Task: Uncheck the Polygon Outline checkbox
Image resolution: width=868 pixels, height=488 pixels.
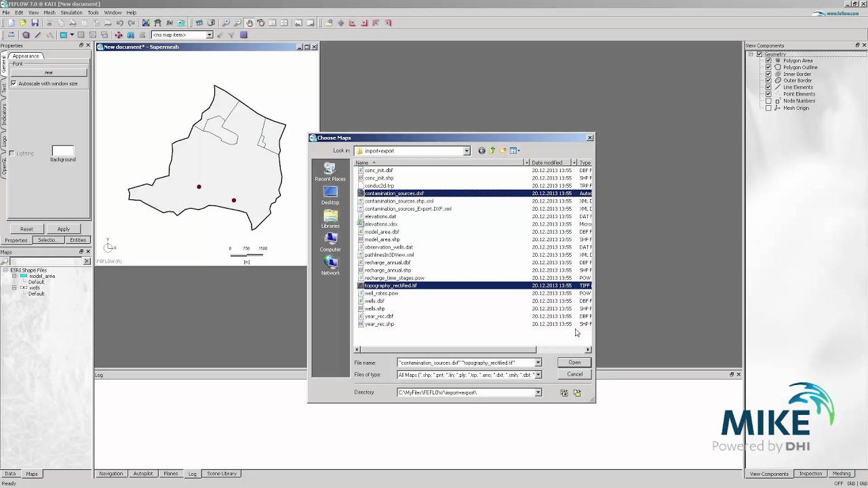Action: [x=768, y=67]
